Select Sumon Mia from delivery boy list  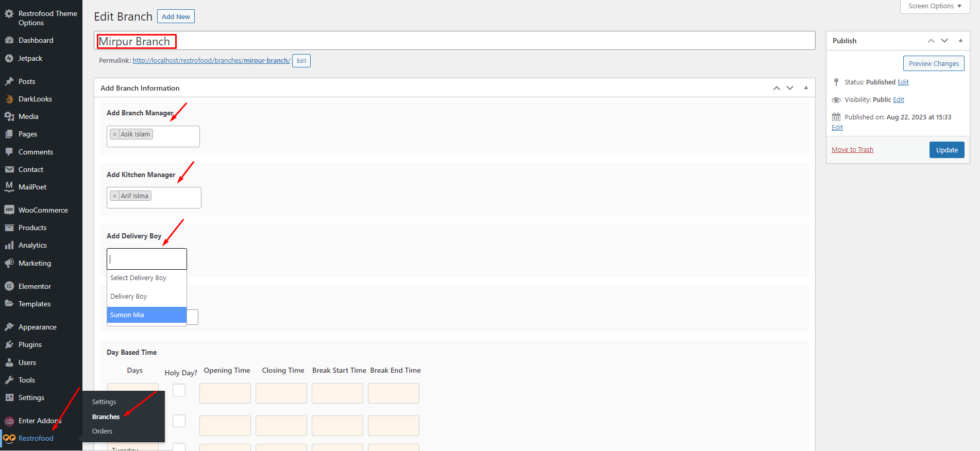(147, 315)
